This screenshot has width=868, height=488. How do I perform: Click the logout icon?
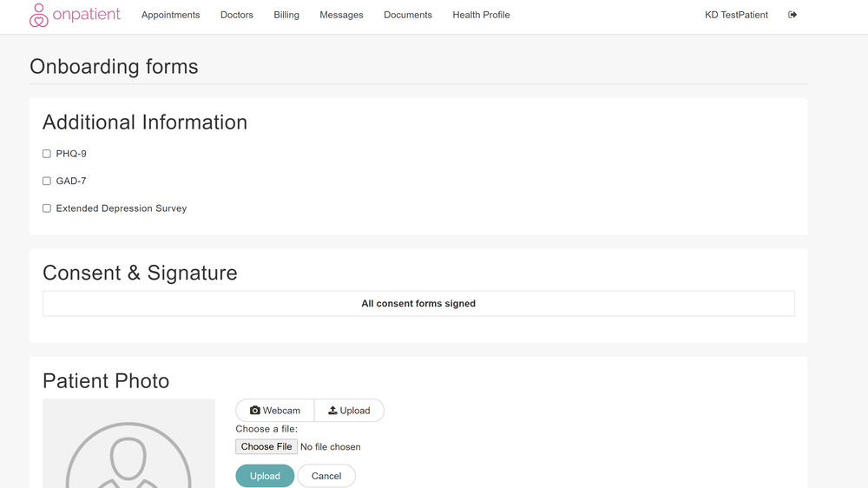(x=792, y=15)
